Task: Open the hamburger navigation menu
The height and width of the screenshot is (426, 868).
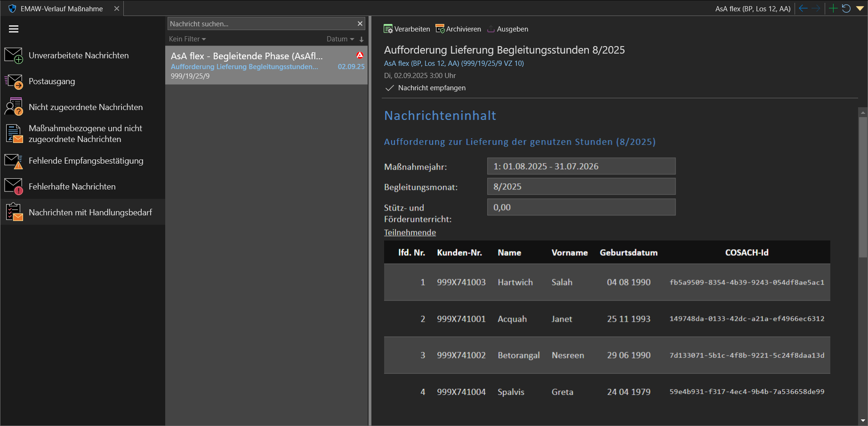Action: 14,29
